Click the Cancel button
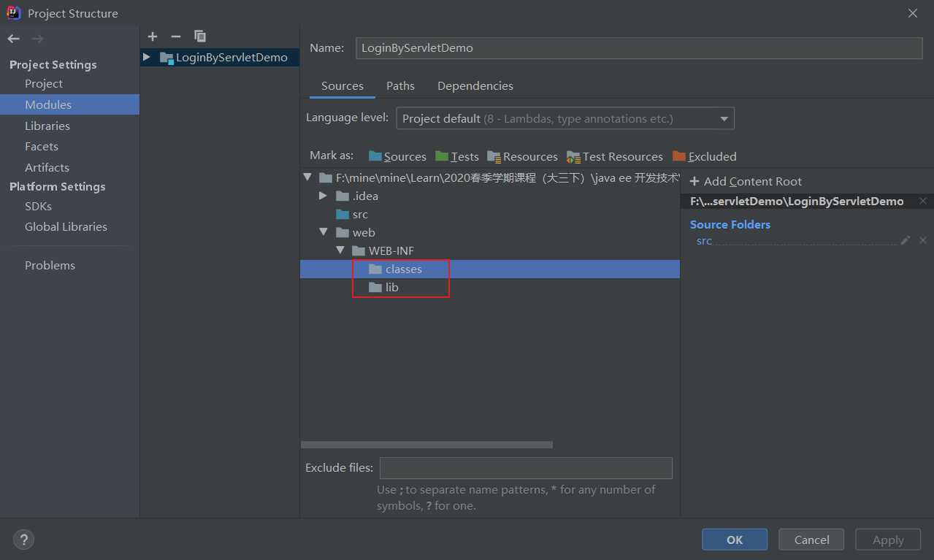 click(811, 540)
